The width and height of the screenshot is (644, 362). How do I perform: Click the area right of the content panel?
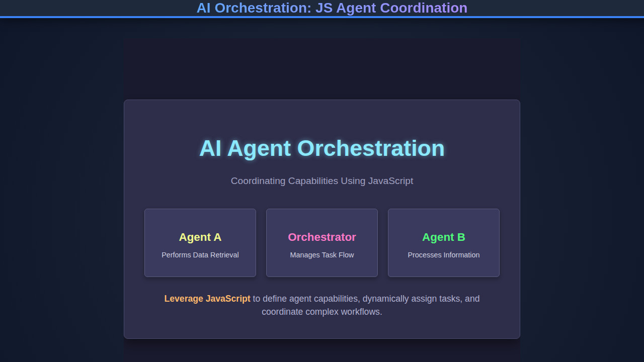click(x=584, y=201)
